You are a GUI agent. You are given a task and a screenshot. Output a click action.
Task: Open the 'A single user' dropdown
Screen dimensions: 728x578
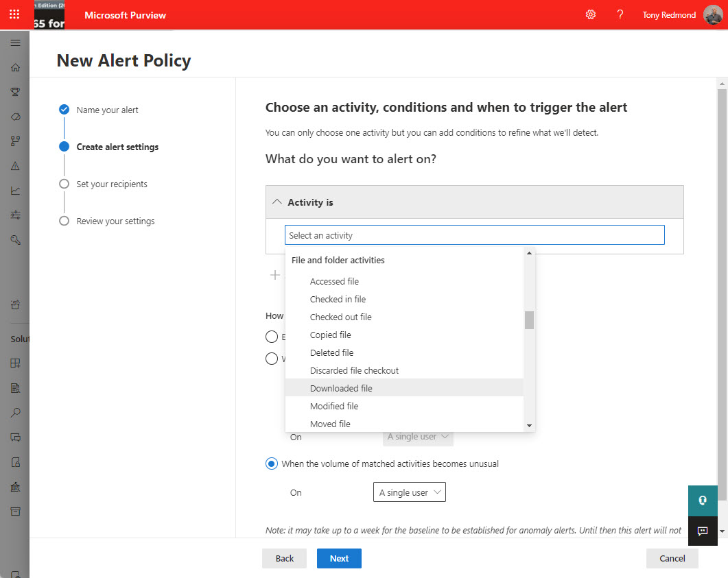(x=410, y=492)
